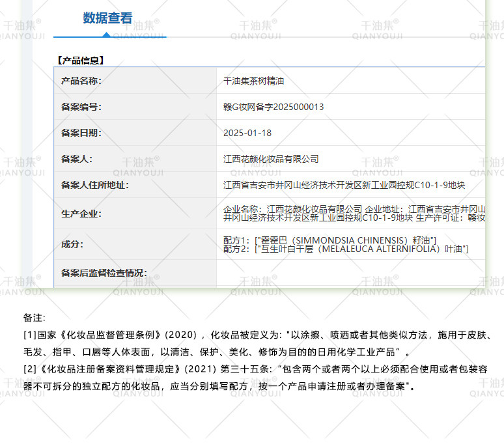Click the 生产企业 details text
This screenshot has height=448, width=504.
354,214
